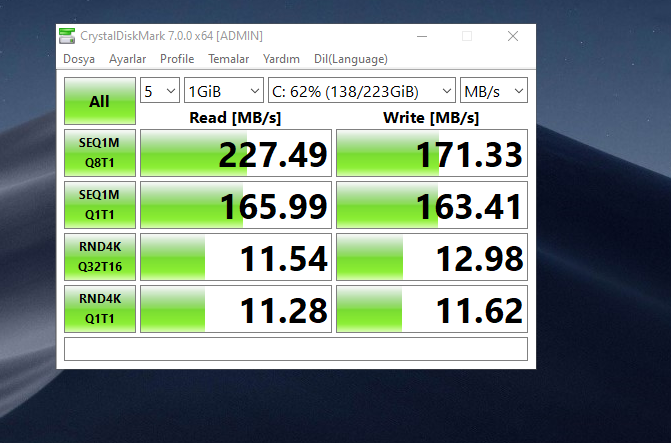Open the Profile menu
Viewport: 671px width, 443px height.
pyautogui.click(x=177, y=59)
